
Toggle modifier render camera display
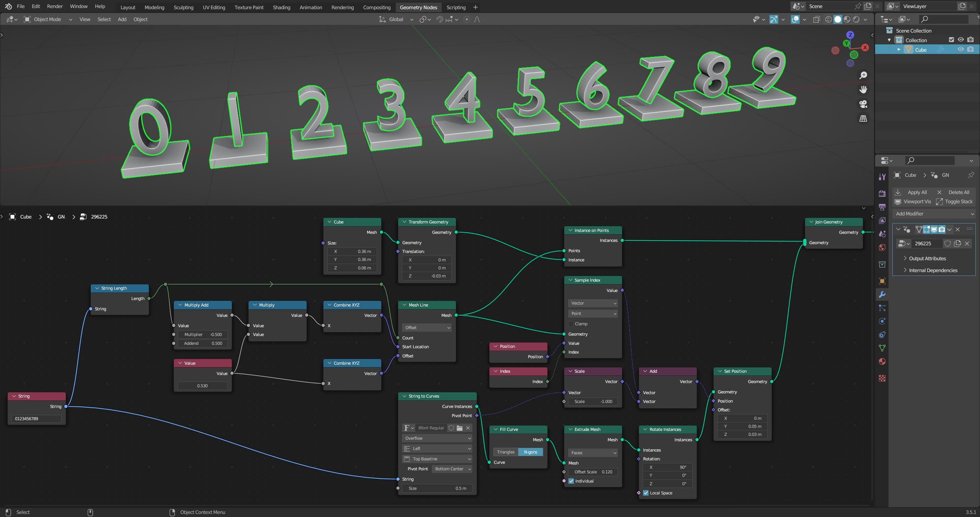(x=942, y=229)
